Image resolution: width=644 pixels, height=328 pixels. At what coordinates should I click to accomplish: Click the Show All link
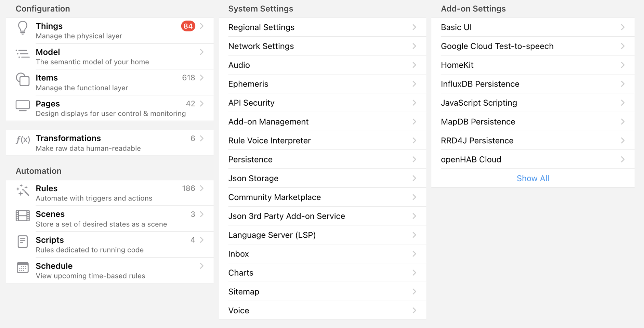coord(533,178)
